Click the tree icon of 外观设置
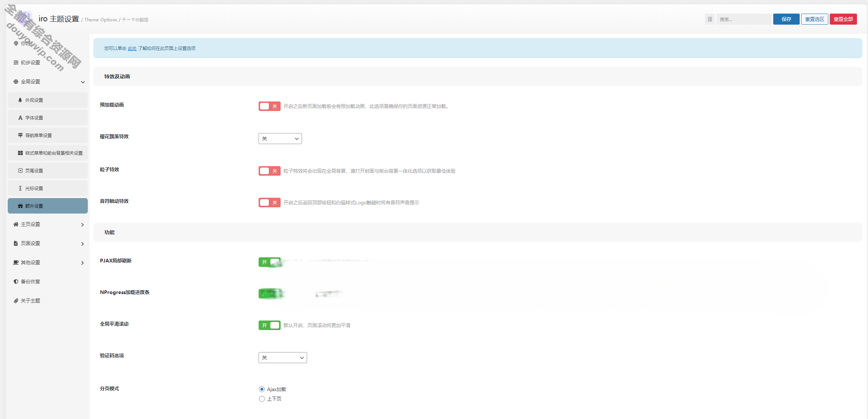This screenshot has width=868, height=419. (x=20, y=100)
